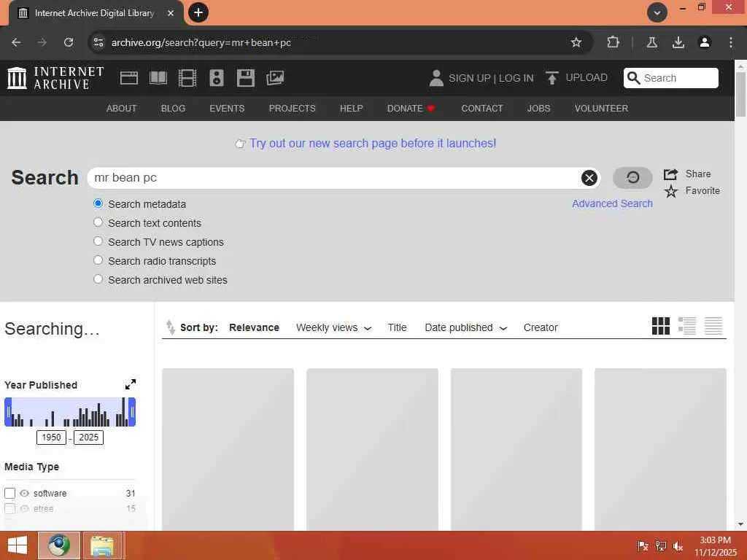Select Search radio transcripts radio button

pyautogui.click(x=98, y=260)
